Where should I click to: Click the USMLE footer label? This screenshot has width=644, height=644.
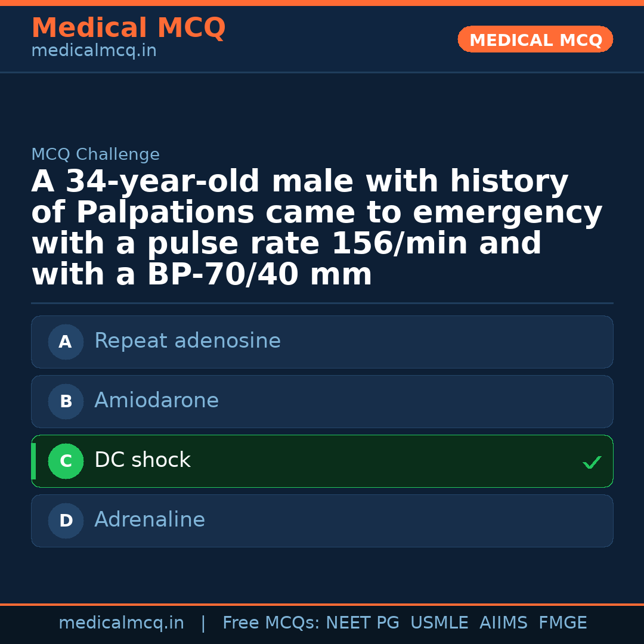(x=439, y=623)
